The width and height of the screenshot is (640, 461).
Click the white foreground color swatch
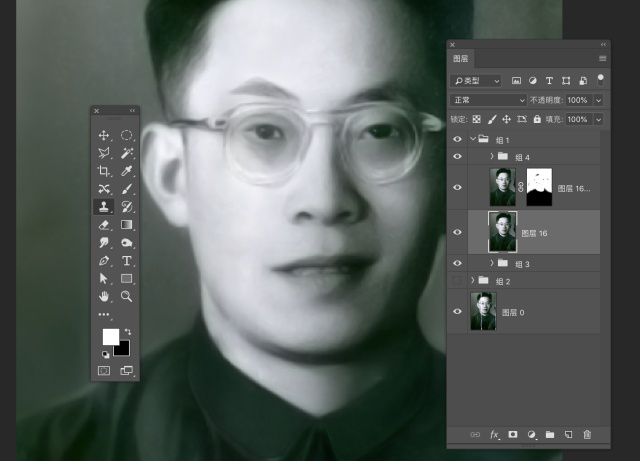point(110,337)
